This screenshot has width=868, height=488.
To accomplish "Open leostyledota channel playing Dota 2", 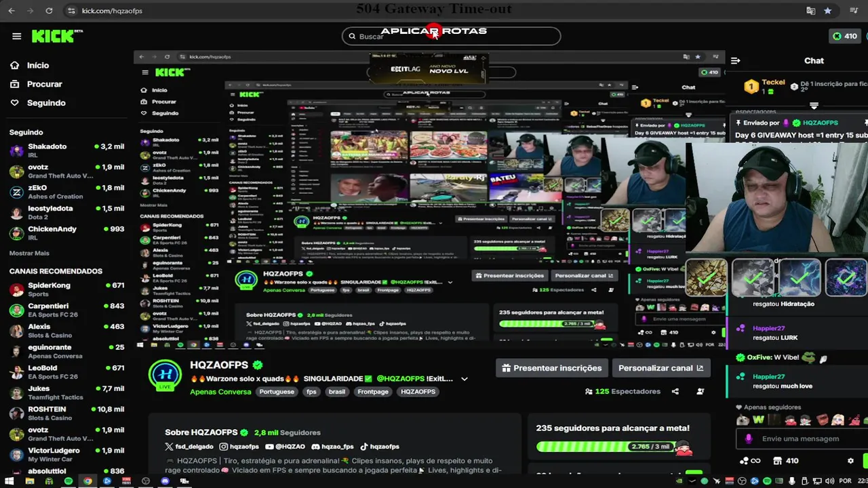I will 67,212.
